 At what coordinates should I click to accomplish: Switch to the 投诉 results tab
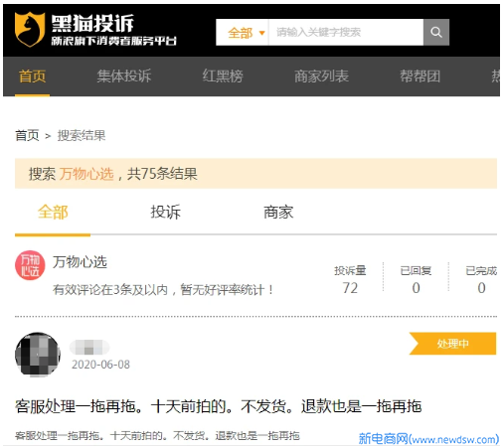point(166,212)
